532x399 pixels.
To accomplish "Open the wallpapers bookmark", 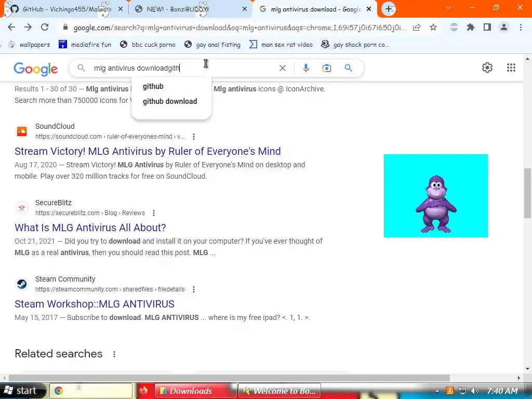I will (29, 45).
